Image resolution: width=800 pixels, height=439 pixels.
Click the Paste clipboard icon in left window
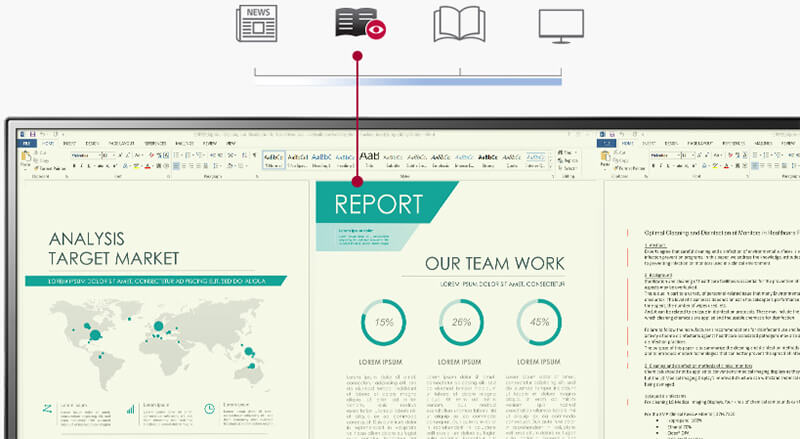[27, 158]
